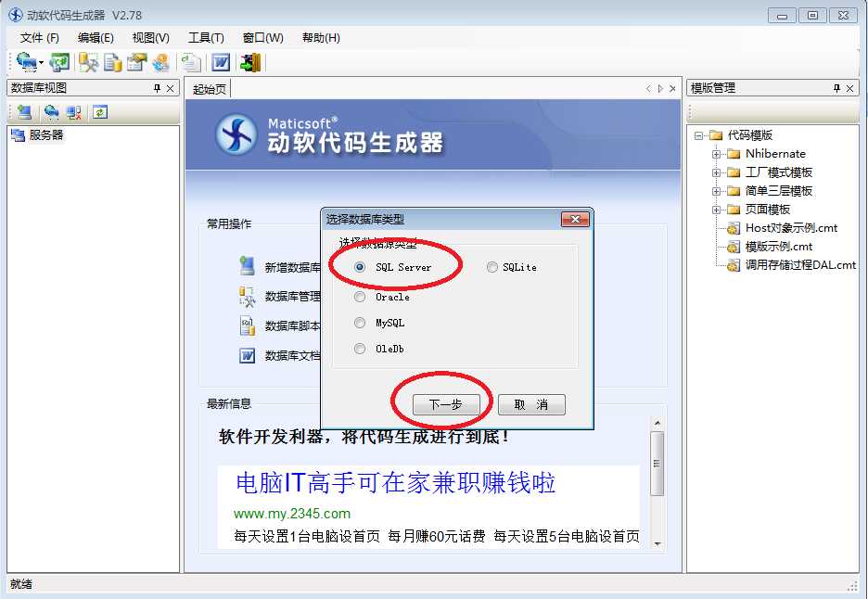Click the green C# code toolbar icon
Screen dimensions: 868x599
(x=59, y=62)
